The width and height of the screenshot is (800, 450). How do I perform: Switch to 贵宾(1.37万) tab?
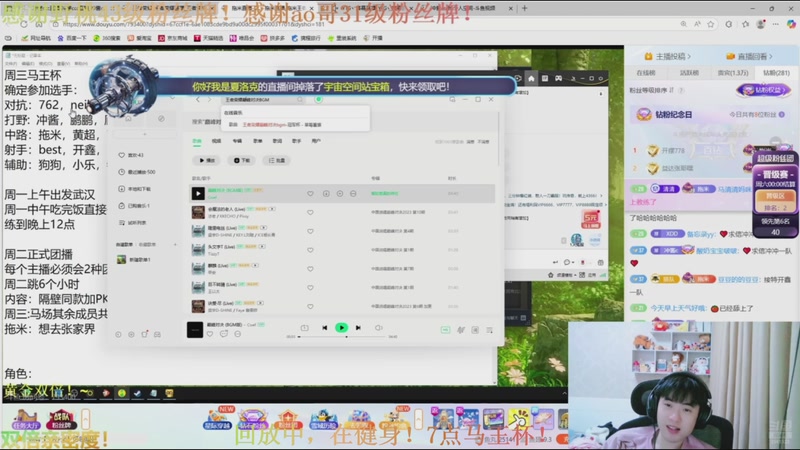point(733,73)
